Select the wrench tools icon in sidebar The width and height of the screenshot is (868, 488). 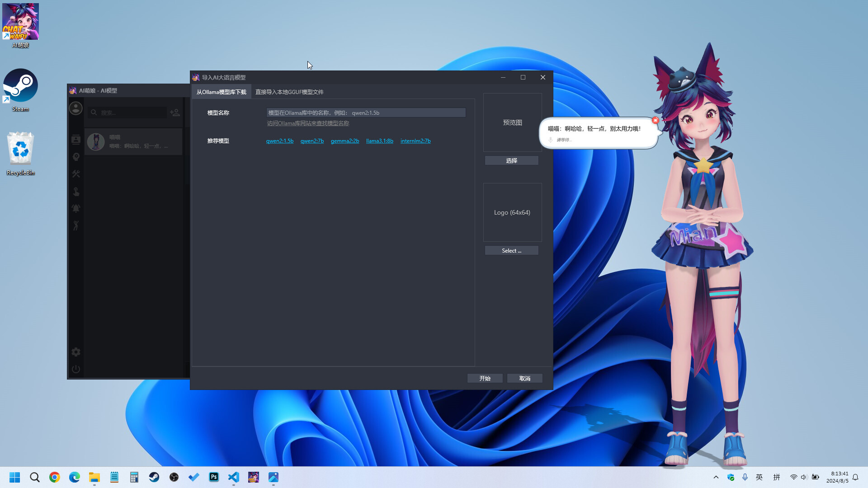75,174
